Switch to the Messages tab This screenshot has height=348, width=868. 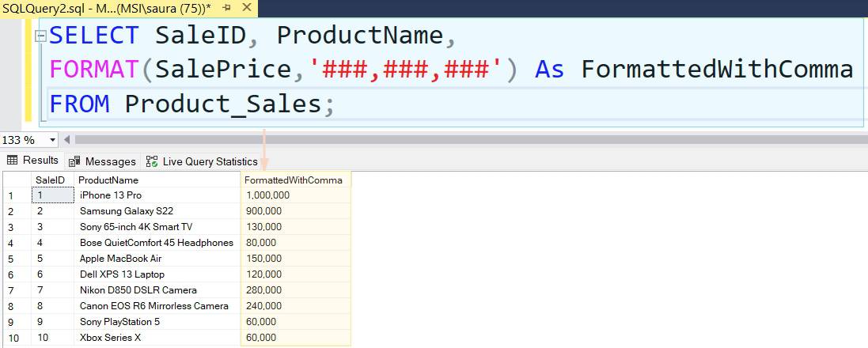tap(102, 161)
